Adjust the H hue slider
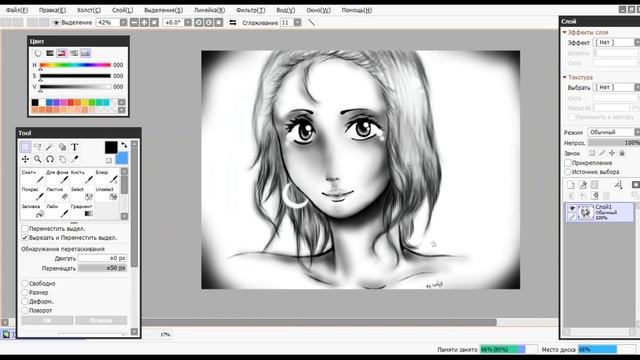Image resolution: width=640 pixels, height=360 pixels. pos(75,65)
